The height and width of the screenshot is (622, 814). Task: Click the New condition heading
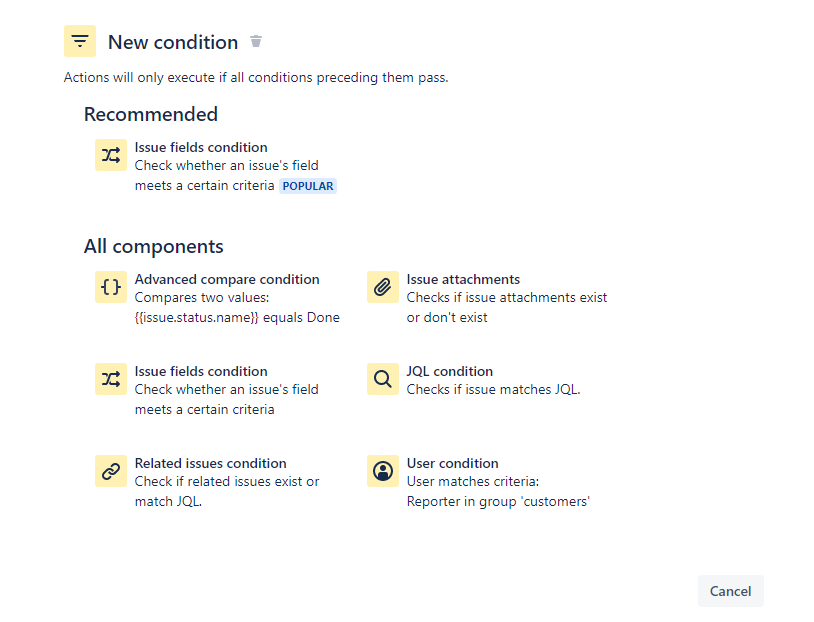[x=173, y=42]
